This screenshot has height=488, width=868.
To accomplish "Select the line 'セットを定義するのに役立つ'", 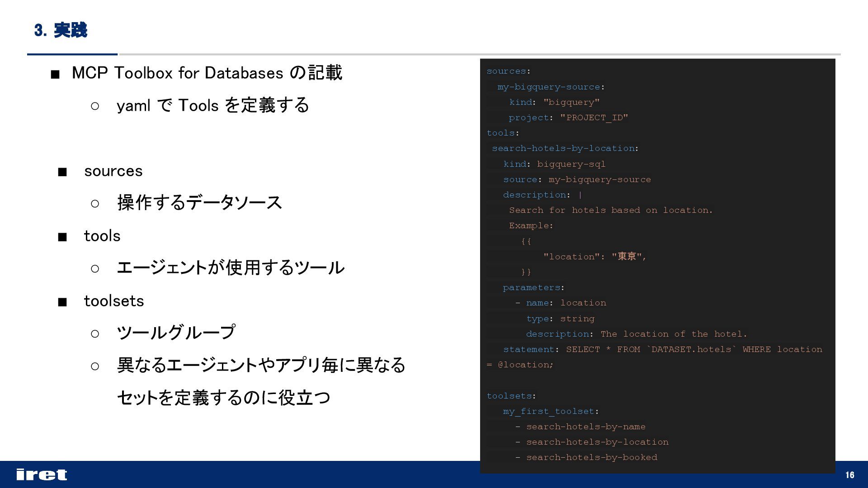I will [224, 398].
